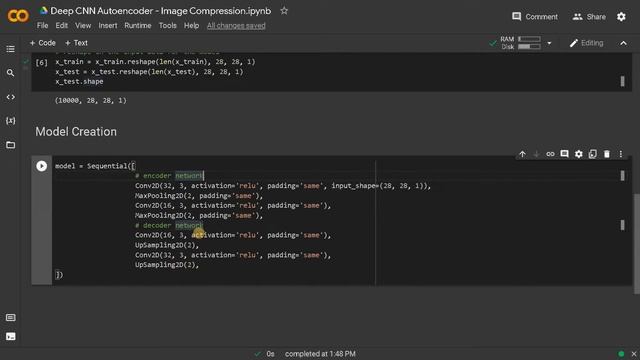
Task: Delete the current cell
Action: click(x=607, y=154)
